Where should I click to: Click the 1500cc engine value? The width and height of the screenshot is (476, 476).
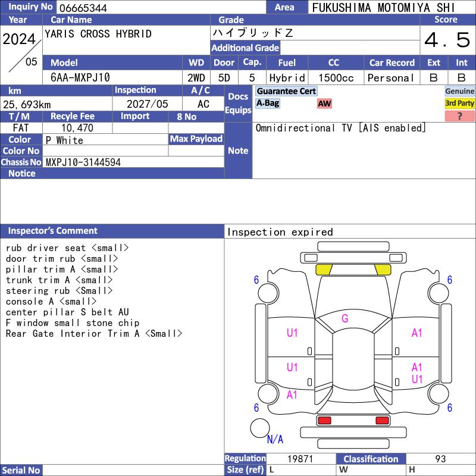(336, 78)
